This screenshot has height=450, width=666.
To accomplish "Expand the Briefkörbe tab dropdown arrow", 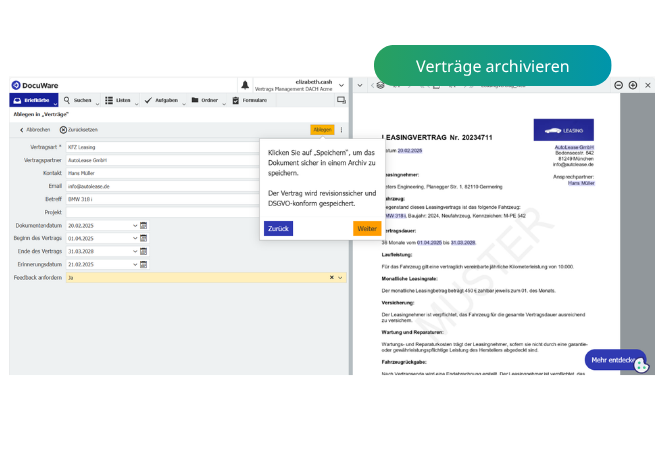I will (x=55, y=104).
